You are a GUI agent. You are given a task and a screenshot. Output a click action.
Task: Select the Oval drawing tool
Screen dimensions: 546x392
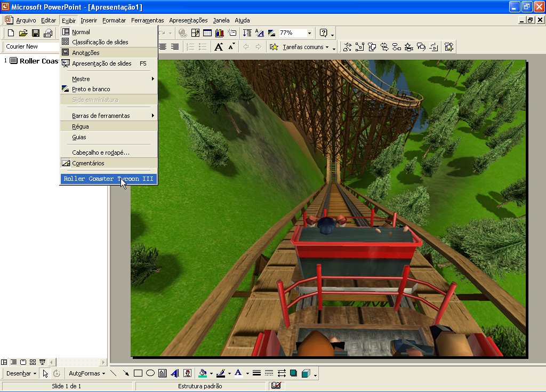click(150, 373)
